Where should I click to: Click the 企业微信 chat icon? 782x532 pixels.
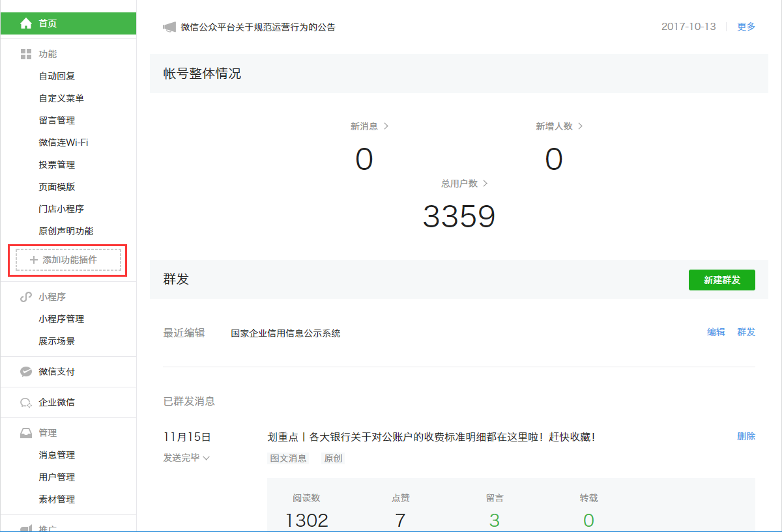[x=26, y=402]
